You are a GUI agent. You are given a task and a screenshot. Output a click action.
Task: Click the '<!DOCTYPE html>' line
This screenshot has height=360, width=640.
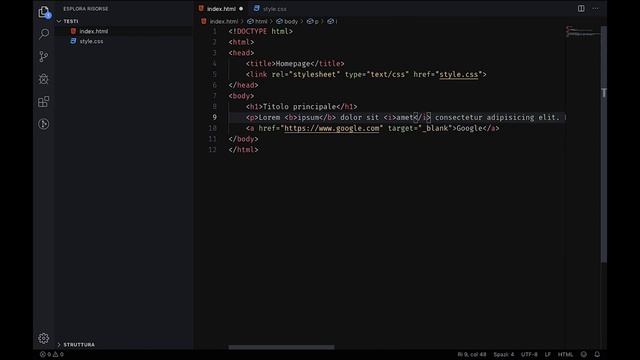[260, 31]
